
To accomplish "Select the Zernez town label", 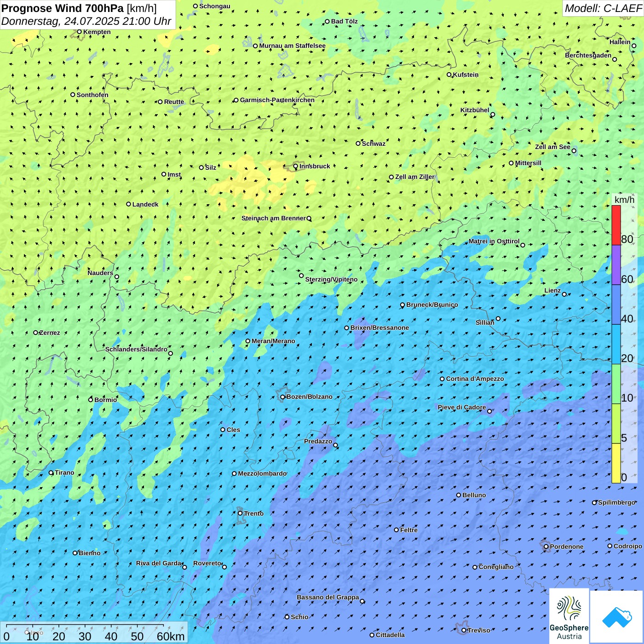I will (50, 333).
